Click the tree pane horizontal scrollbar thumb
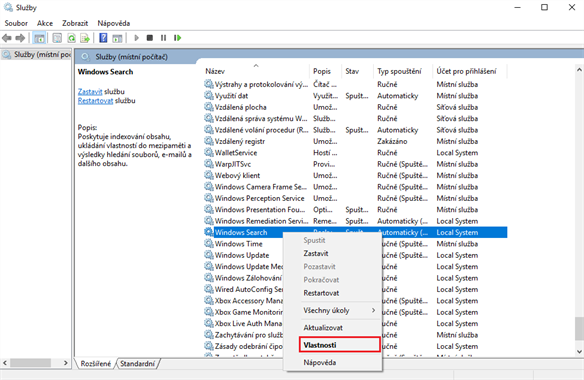The height and width of the screenshot is (380, 584). click(31, 363)
